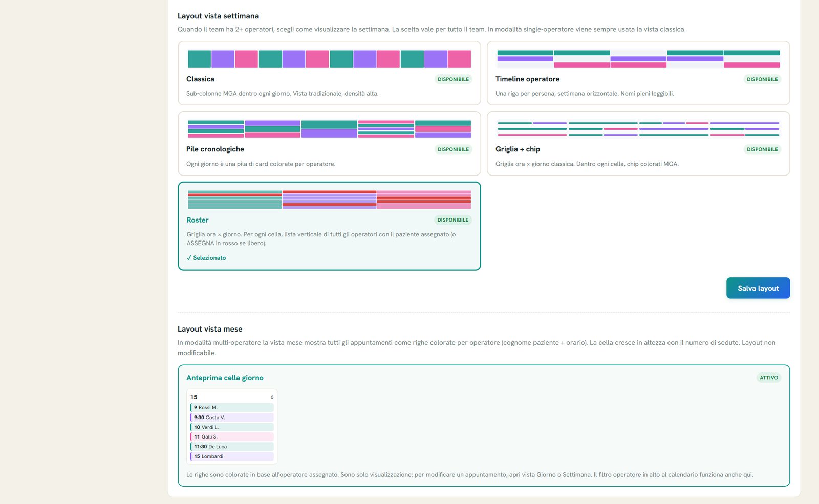Click the Roster title text
This screenshot has width=819, height=504.
click(198, 220)
